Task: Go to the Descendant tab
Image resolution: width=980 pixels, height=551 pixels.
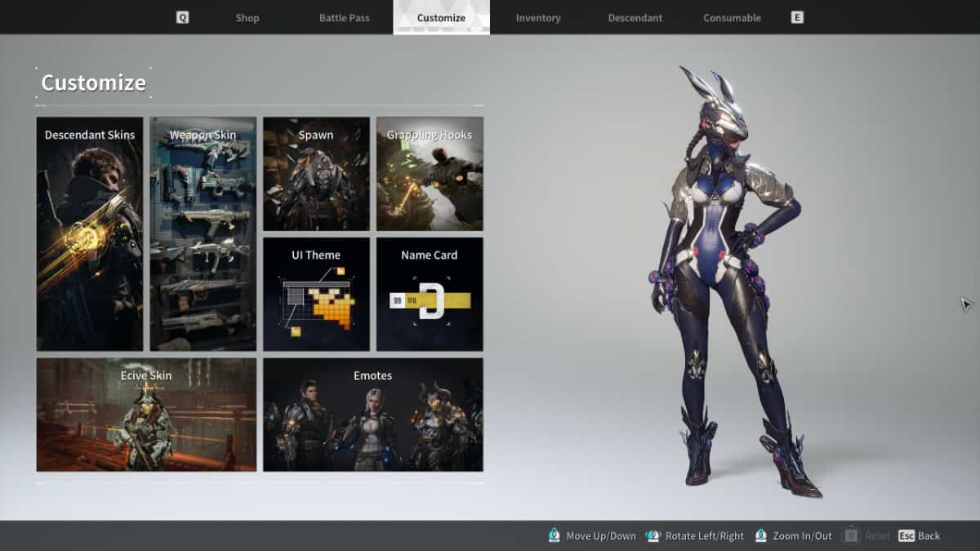Action: (635, 17)
